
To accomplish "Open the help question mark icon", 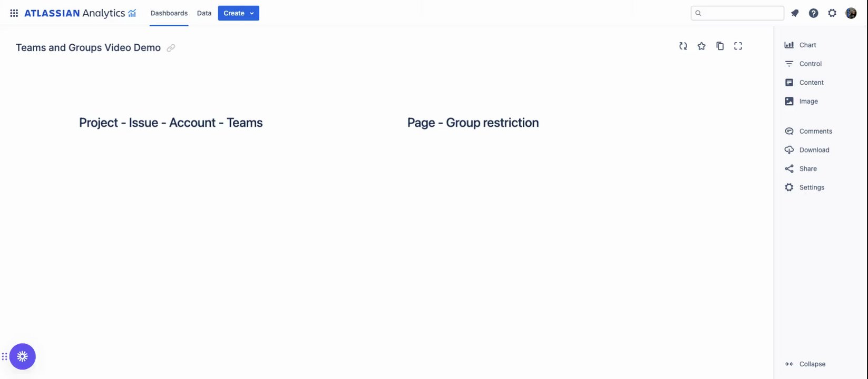I will [x=813, y=13].
